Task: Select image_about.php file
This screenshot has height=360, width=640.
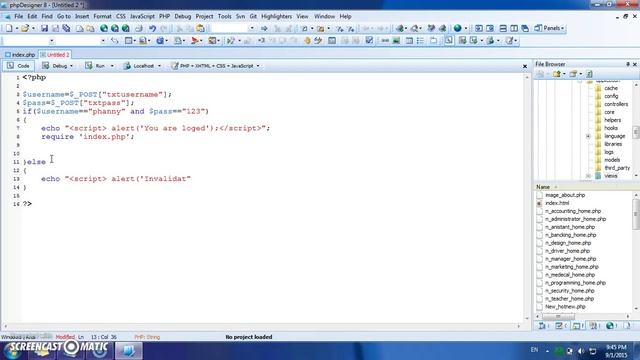Action: [x=565, y=195]
